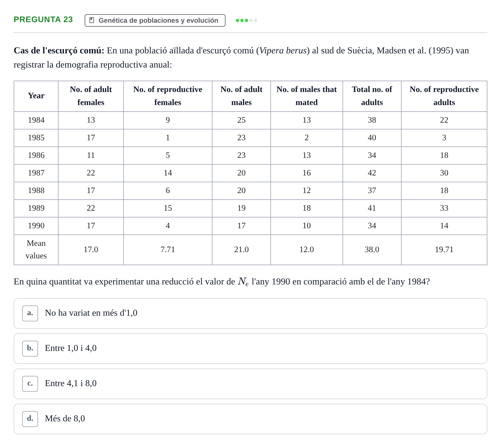Click the mean value '21.0' cell
Image resolution: width=501 pixels, height=448 pixels.
coord(241,250)
